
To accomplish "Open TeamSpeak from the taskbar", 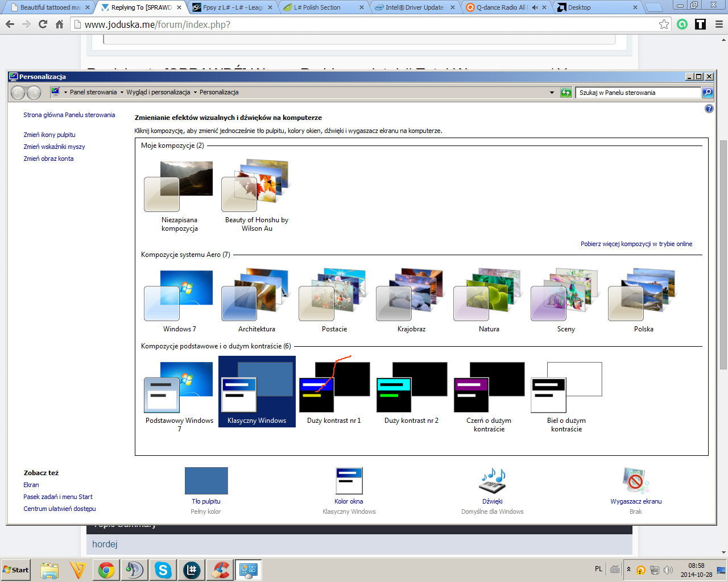I will (135, 570).
